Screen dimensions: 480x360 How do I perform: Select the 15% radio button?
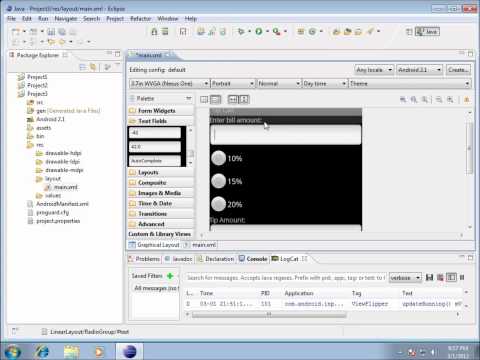click(x=219, y=181)
